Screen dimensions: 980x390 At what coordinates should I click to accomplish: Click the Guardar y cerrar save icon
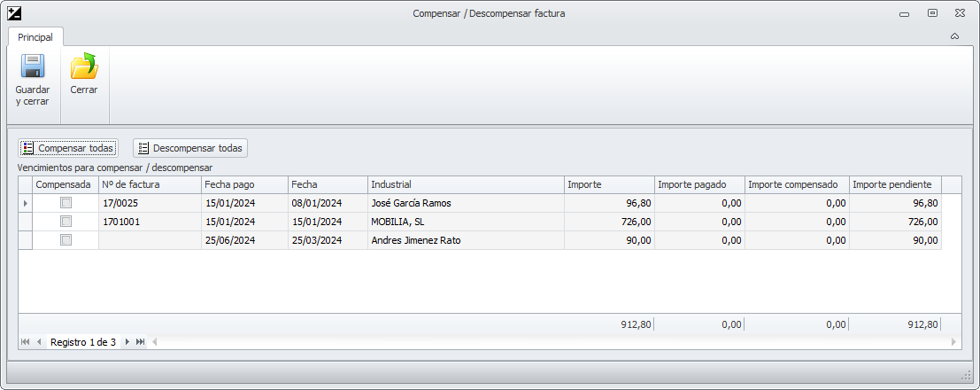[33, 67]
